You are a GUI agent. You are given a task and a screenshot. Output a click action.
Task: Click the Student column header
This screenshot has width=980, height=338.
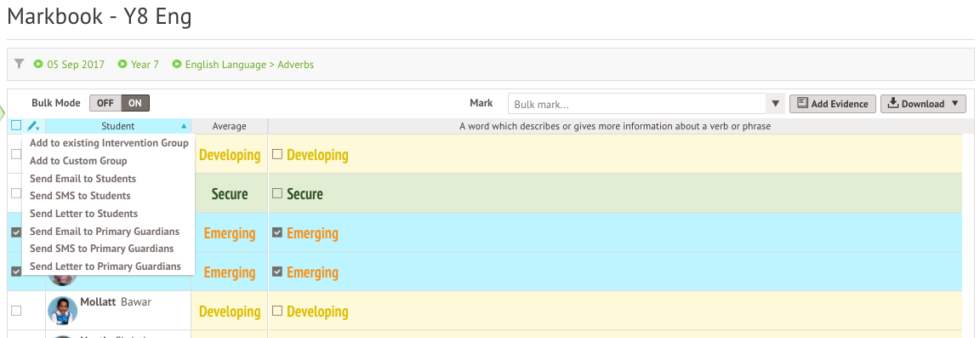(x=118, y=126)
